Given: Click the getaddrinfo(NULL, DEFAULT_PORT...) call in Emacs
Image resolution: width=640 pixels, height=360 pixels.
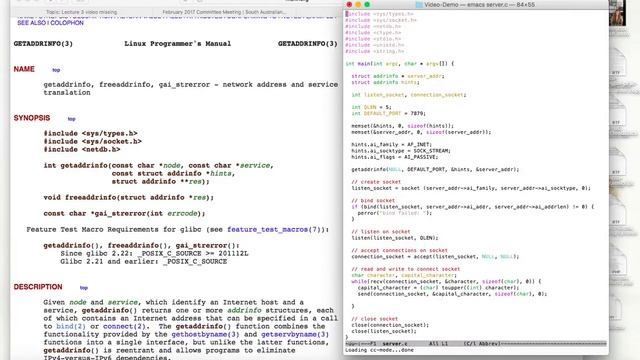Looking at the screenshot, I should pyautogui.click(x=435, y=169).
